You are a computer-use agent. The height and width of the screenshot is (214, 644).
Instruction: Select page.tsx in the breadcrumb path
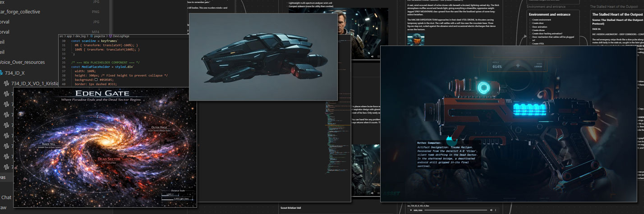click(x=98, y=36)
